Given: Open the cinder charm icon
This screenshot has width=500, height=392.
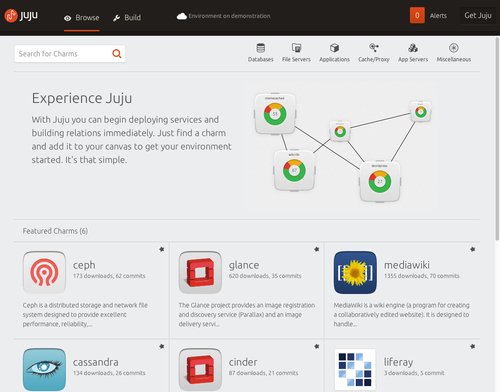Looking at the screenshot, I should click(200, 369).
